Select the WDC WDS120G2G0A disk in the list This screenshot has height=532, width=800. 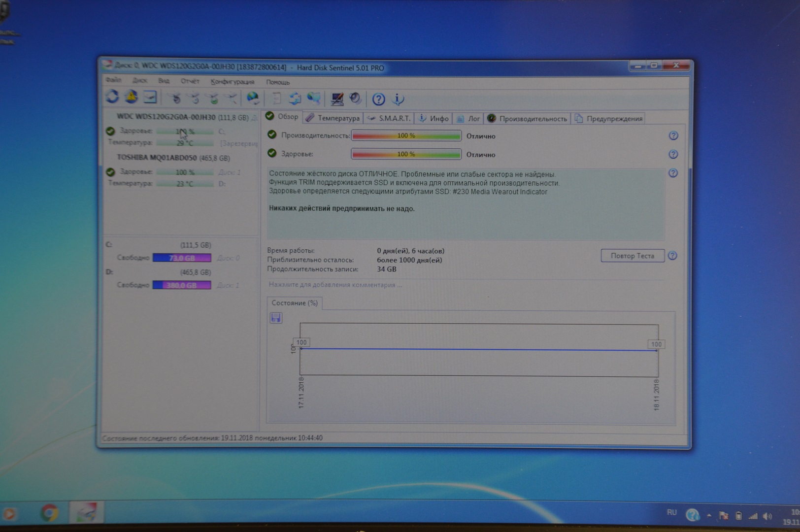click(166, 117)
